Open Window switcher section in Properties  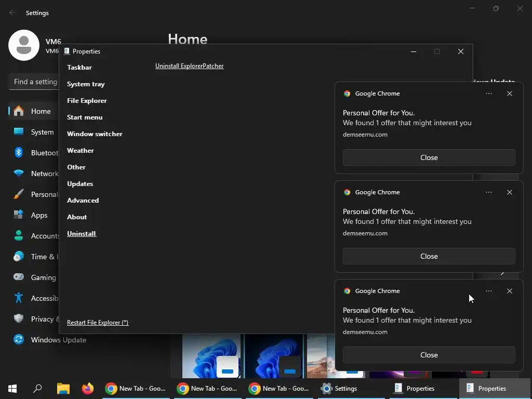click(x=95, y=134)
